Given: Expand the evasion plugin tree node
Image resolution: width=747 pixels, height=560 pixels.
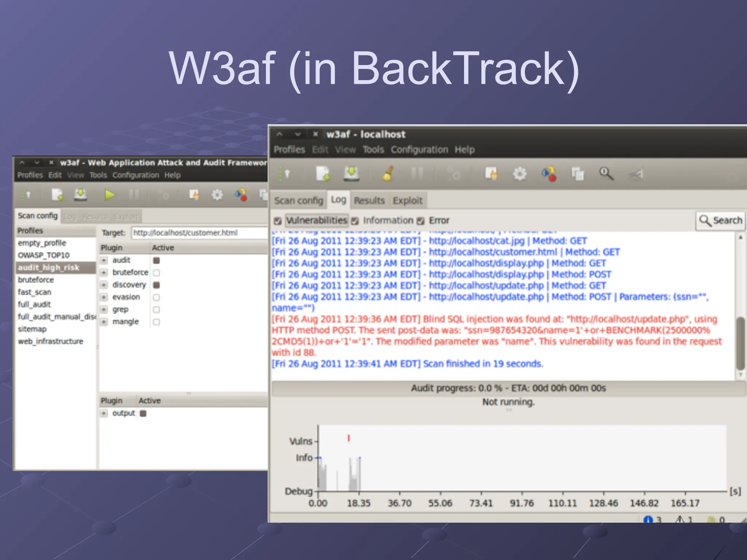Looking at the screenshot, I should pos(104,297).
